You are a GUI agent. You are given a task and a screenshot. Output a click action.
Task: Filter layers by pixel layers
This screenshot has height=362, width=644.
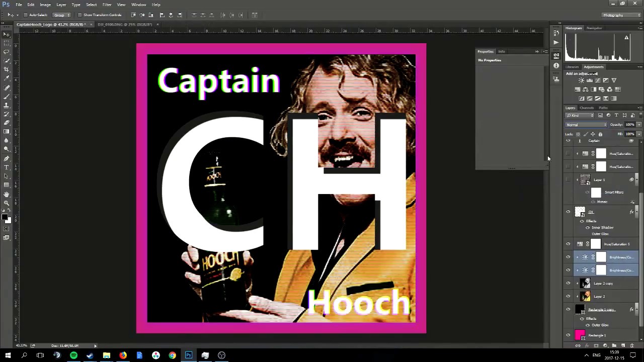point(600,115)
